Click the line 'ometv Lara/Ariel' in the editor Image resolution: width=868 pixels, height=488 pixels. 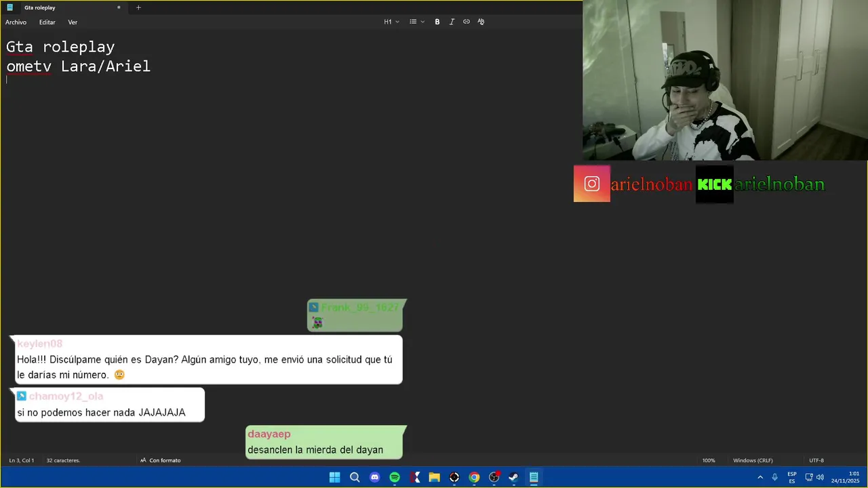coord(78,66)
